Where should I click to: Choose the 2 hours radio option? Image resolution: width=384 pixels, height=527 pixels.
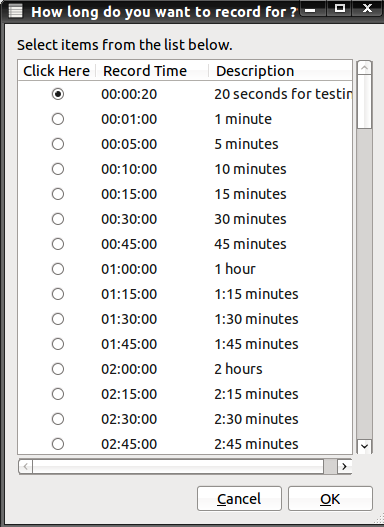pyautogui.click(x=58, y=369)
